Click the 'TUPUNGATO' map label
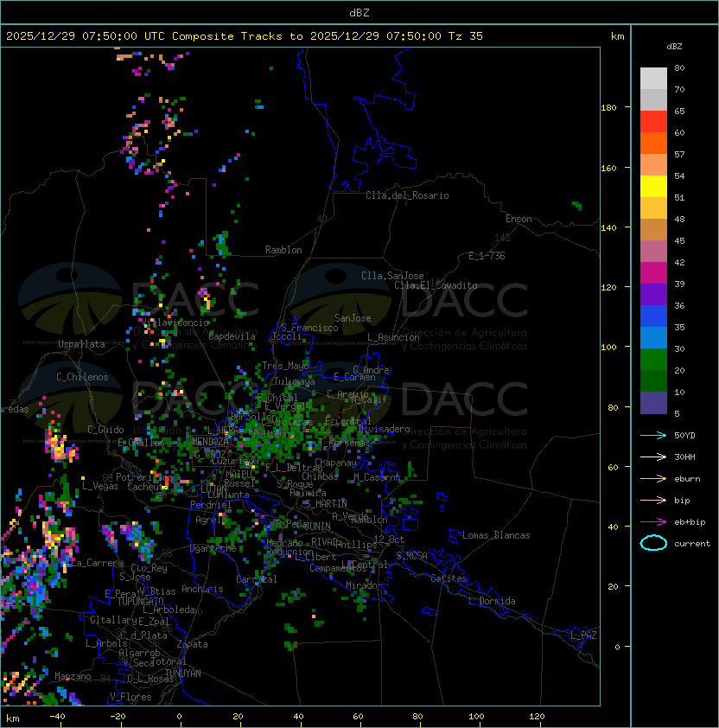Screen dimensions: 719x728 (x=140, y=601)
